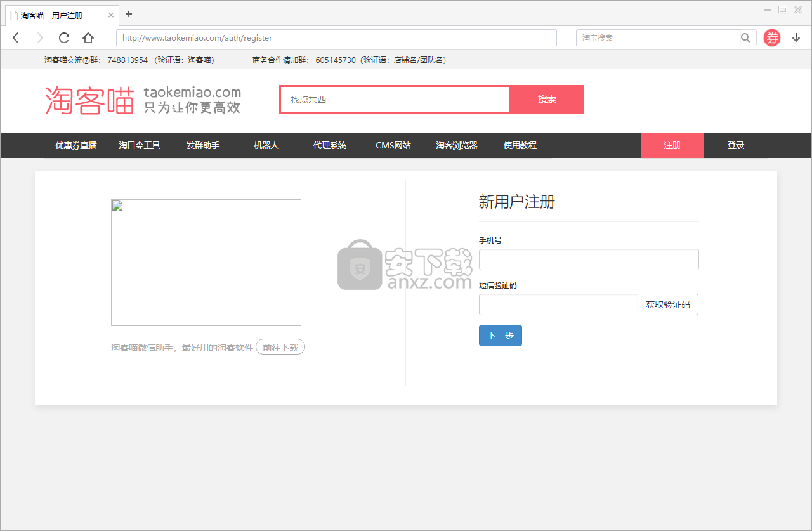Click the 淘客喵微信助手 description text
This screenshot has width=812, height=531.
point(182,348)
